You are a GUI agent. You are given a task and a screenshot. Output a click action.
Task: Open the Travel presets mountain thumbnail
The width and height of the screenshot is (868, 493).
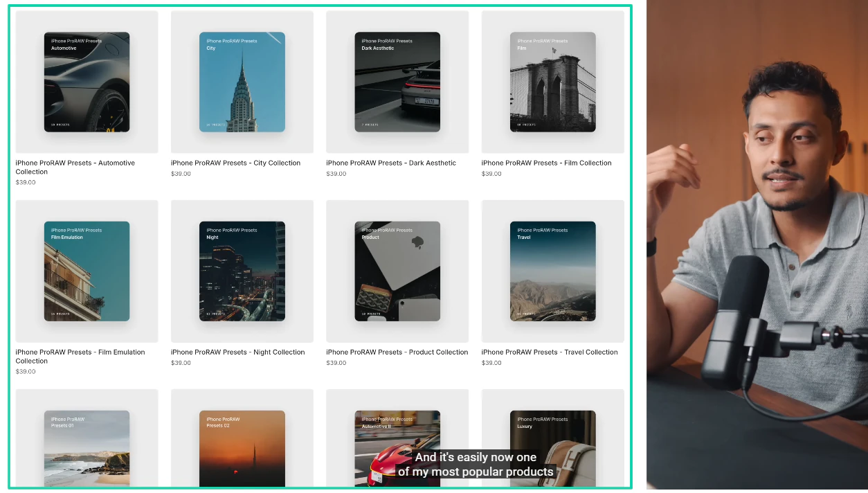point(553,271)
